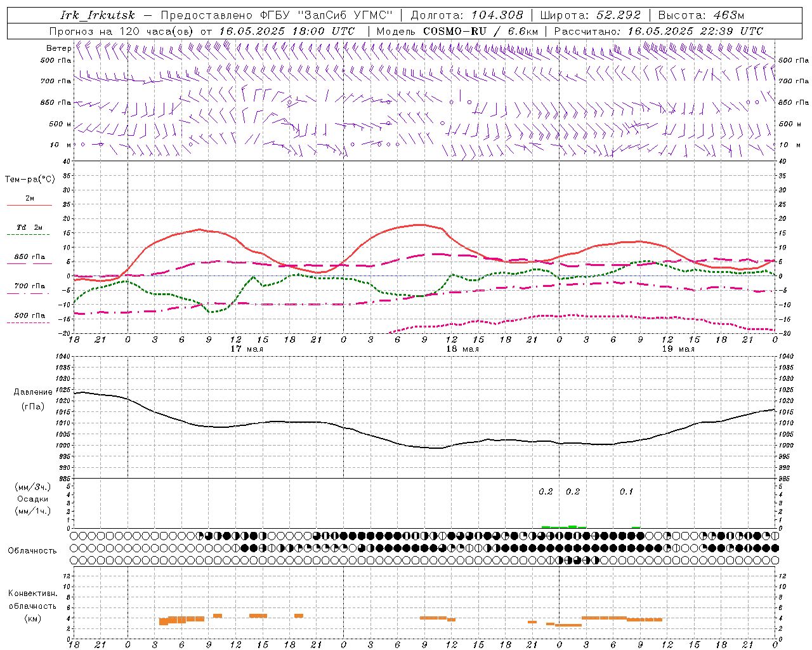
Task: Click 700 гПа entry in temperature legend
Action: (30, 286)
